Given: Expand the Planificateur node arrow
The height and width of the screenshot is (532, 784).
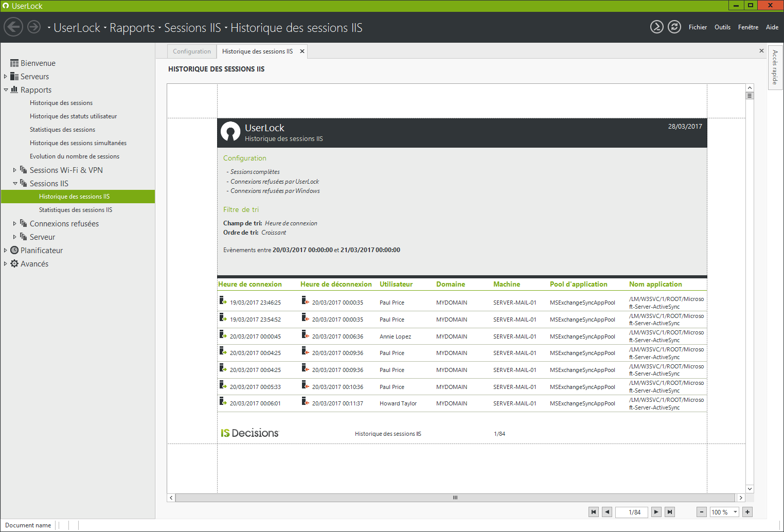Looking at the screenshot, I should [6, 251].
